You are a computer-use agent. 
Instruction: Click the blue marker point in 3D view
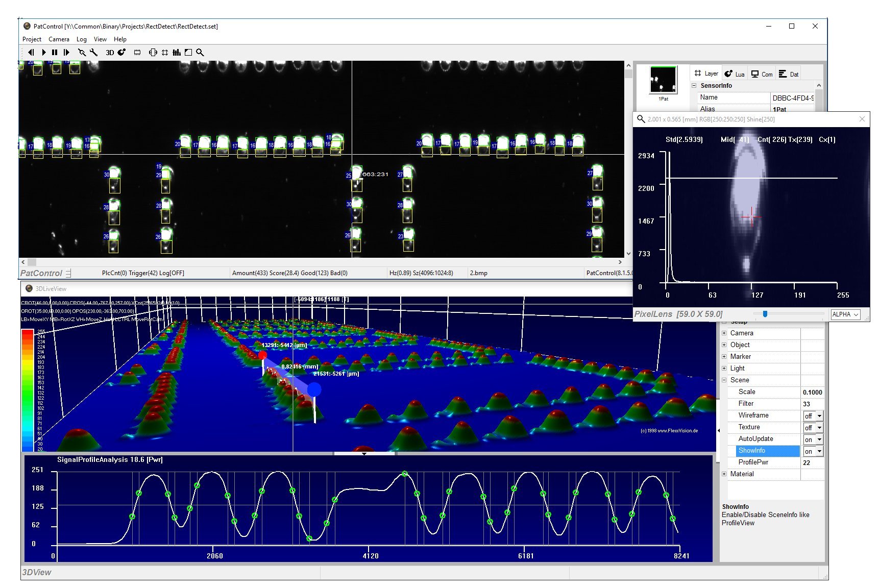click(314, 389)
